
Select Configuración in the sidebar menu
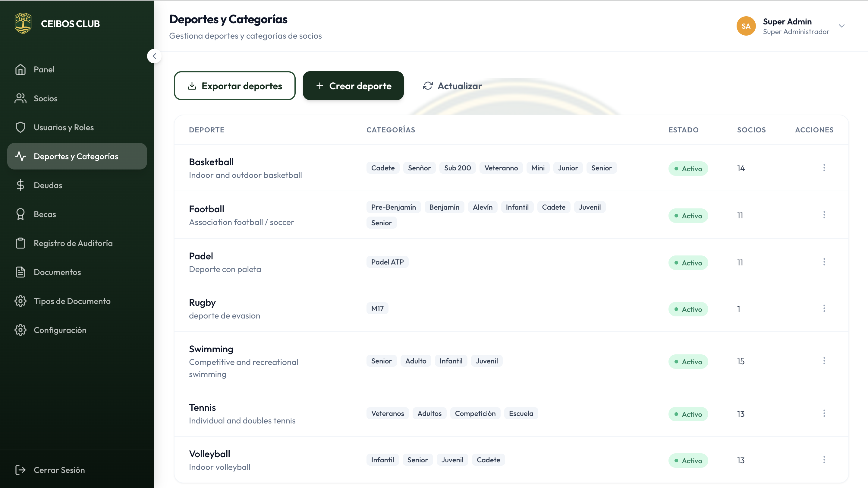point(60,330)
